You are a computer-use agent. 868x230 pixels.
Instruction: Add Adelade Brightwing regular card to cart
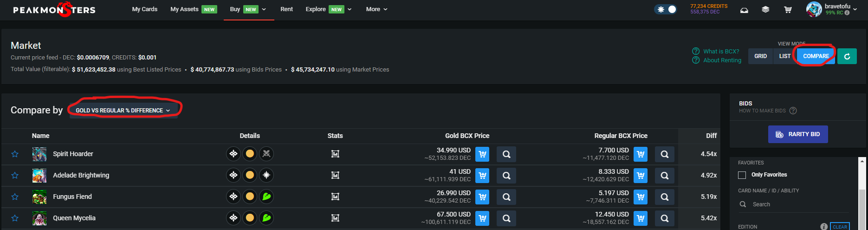(641, 176)
